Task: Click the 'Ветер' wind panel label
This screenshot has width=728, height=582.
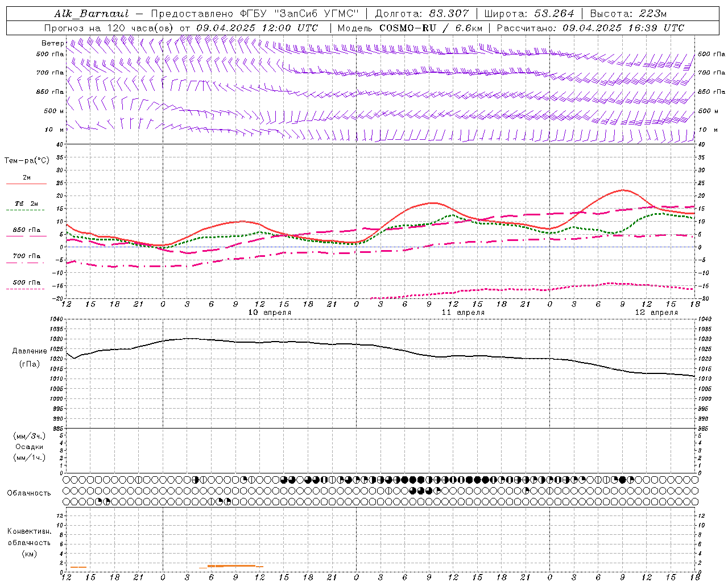Action: pyautogui.click(x=52, y=43)
